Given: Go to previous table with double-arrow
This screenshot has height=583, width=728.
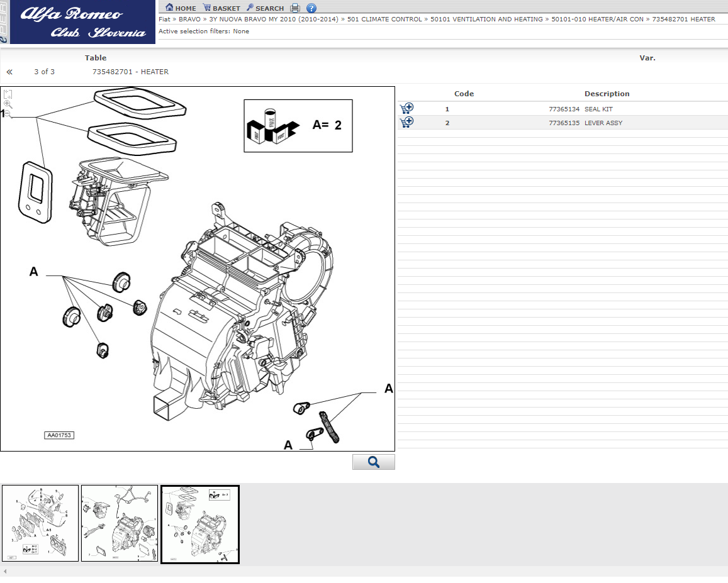Looking at the screenshot, I should (9, 72).
